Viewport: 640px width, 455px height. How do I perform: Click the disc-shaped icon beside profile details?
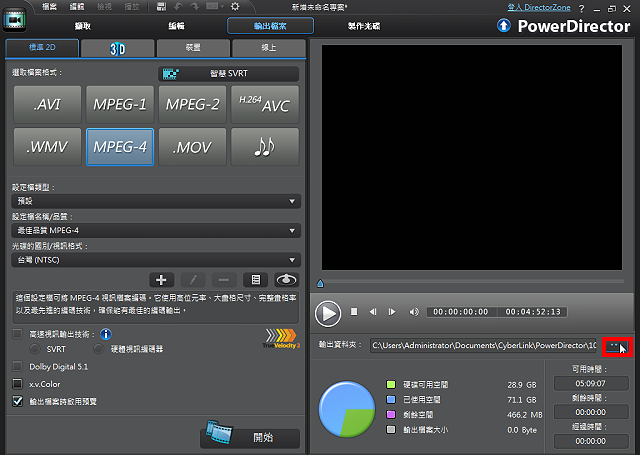pyautogui.click(x=287, y=280)
